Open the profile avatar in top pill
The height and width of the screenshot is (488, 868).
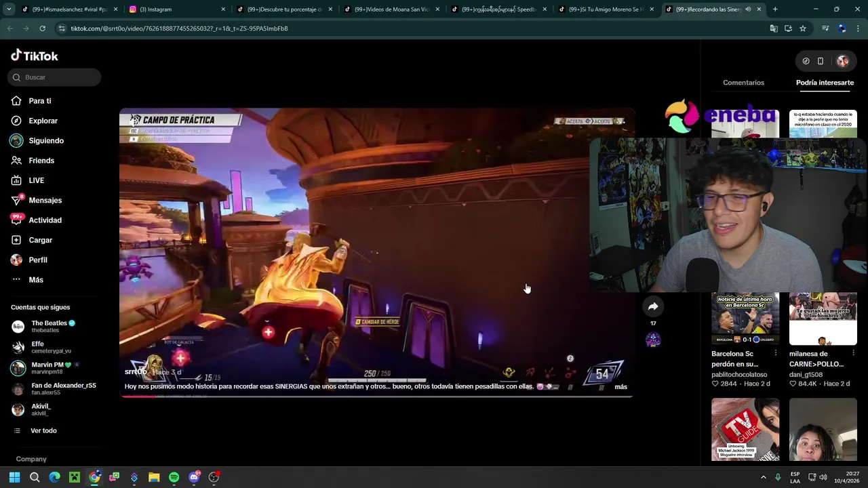tap(842, 61)
